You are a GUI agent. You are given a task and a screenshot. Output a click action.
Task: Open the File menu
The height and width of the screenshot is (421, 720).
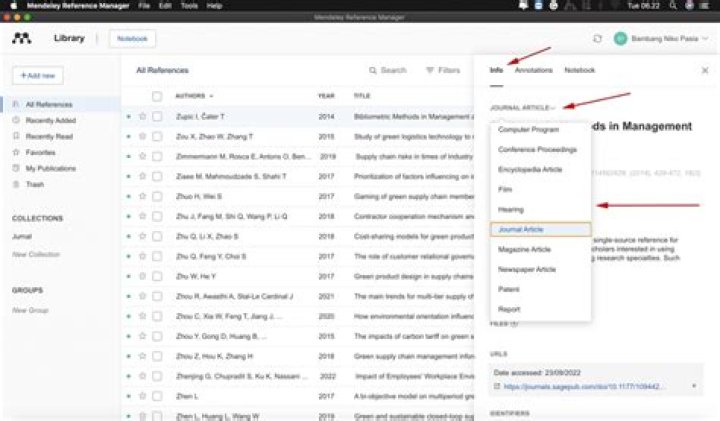pyautogui.click(x=144, y=6)
